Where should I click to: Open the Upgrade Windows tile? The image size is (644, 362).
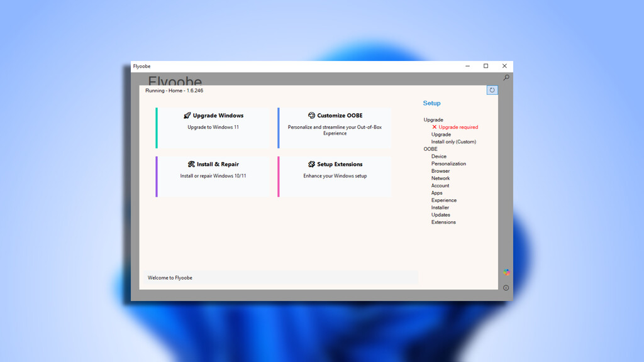point(213,128)
